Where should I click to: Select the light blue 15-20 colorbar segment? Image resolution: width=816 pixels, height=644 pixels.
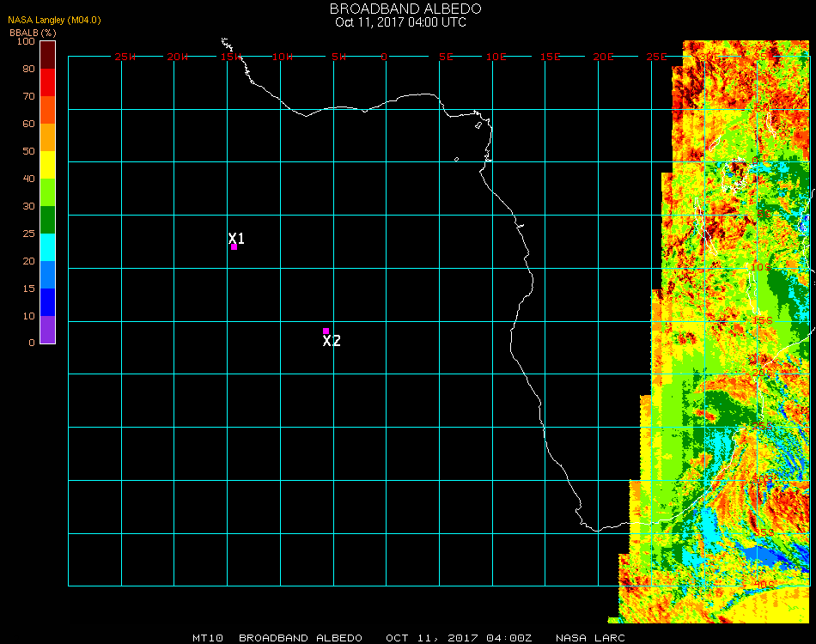48,275
